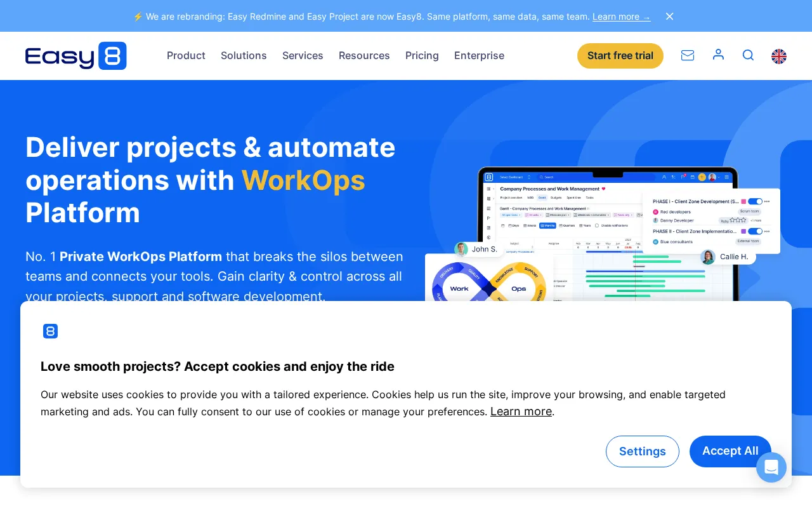Open the cookie Learn more link

tap(521, 411)
